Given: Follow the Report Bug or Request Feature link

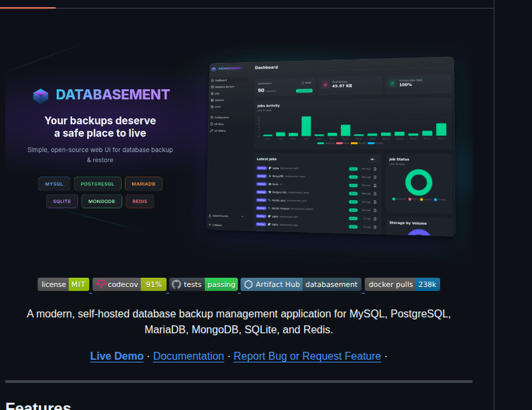Looking at the screenshot, I should coord(307,356).
